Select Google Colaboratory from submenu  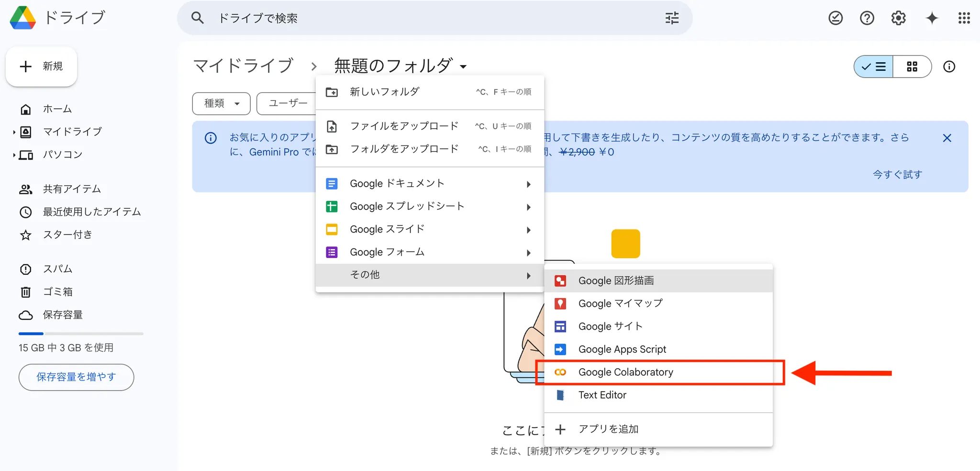click(658, 372)
